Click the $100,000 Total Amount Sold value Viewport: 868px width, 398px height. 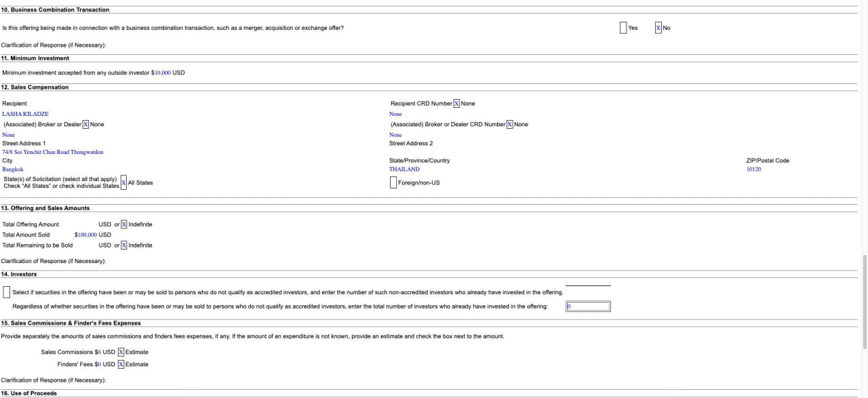85,235
